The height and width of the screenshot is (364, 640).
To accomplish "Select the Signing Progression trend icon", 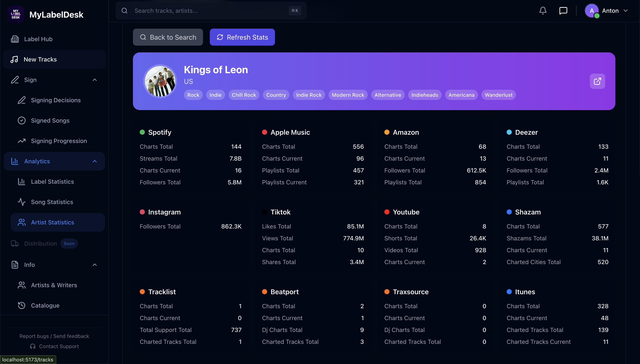I will pyautogui.click(x=21, y=141).
